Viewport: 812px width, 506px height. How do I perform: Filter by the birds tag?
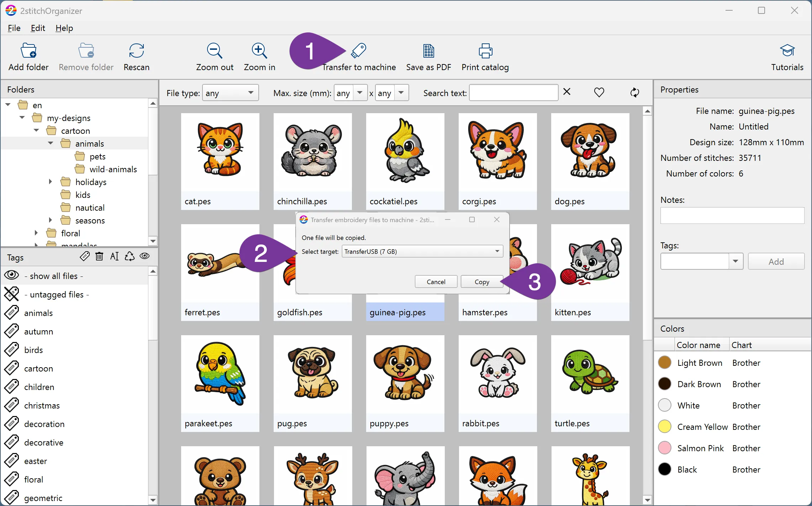(x=75, y=350)
